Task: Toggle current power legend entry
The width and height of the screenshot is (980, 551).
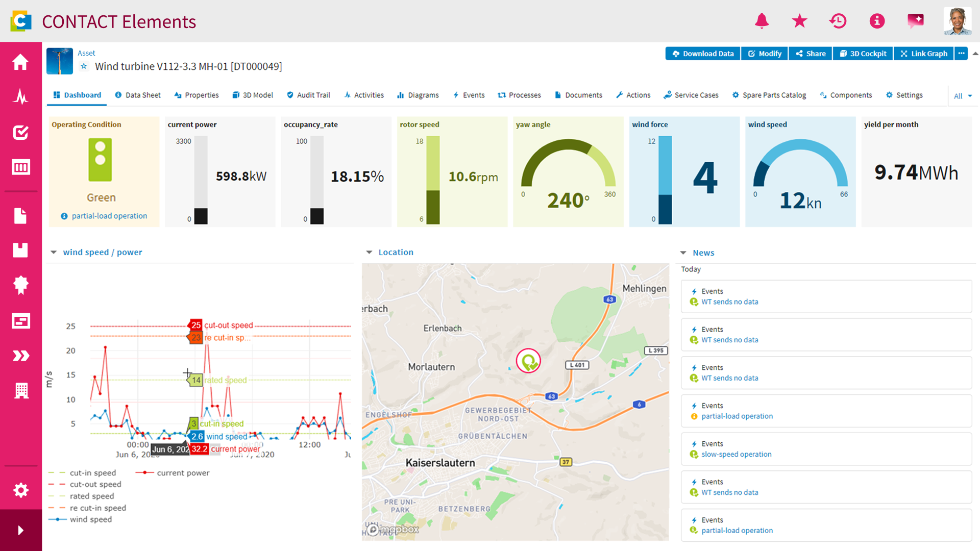Action: click(173, 473)
